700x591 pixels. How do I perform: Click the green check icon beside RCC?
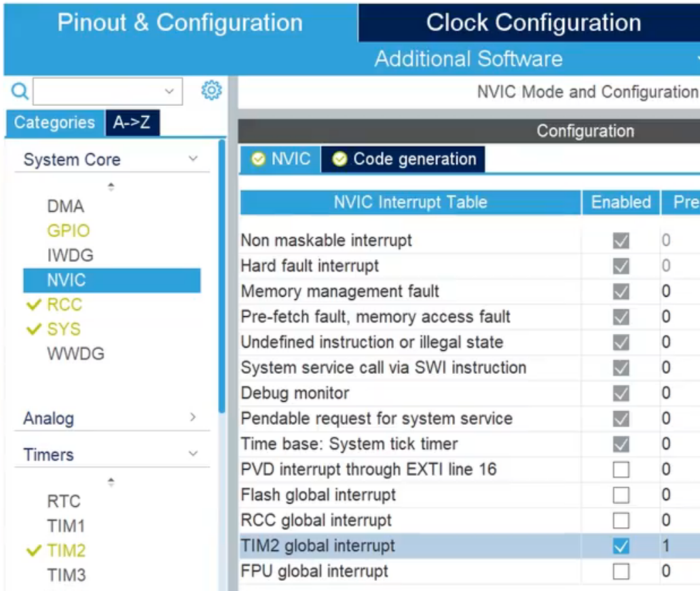tap(34, 305)
